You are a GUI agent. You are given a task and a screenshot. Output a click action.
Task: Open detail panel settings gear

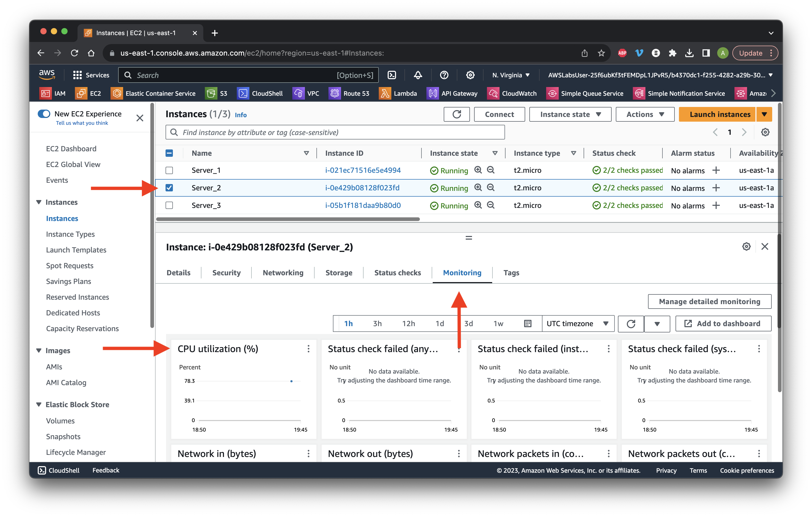pos(746,247)
